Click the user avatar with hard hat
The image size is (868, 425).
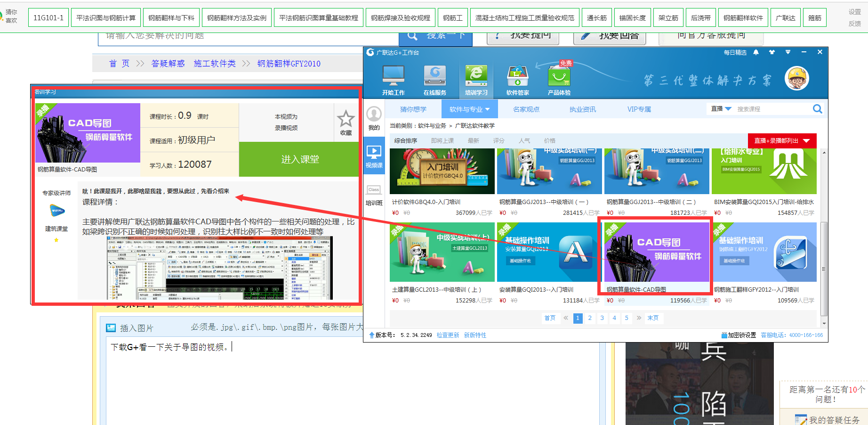[x=796, y=78]
